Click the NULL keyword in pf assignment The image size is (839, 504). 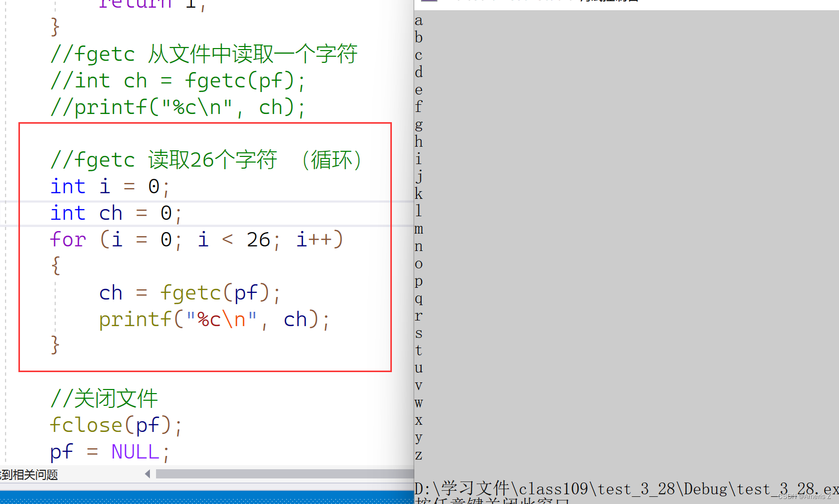click(x=135, y=451)
